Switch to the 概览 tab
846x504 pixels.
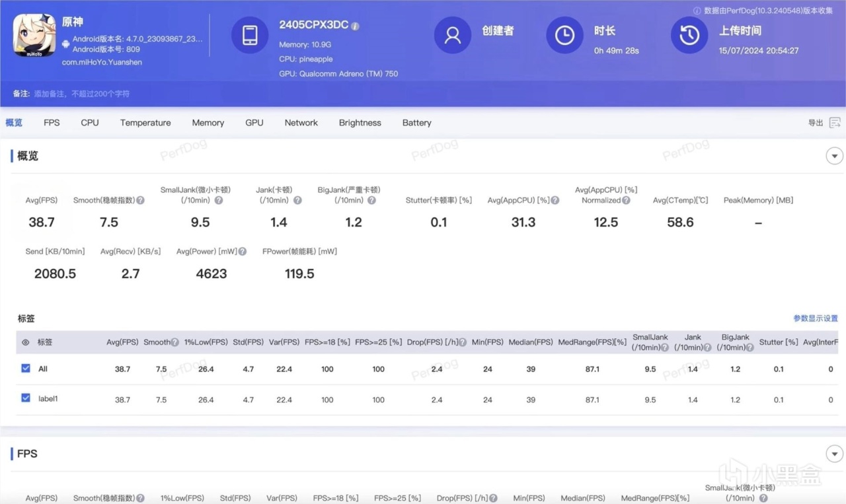pos(14,123)
